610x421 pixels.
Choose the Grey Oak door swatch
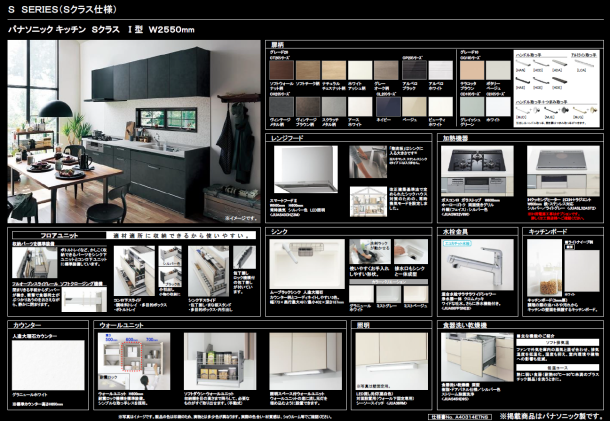tap(386, 70)
